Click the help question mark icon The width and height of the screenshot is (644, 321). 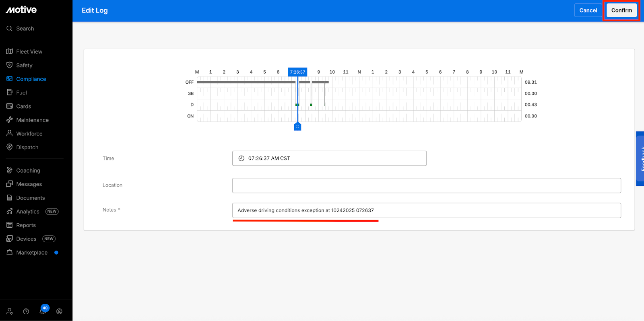(26, 311)
